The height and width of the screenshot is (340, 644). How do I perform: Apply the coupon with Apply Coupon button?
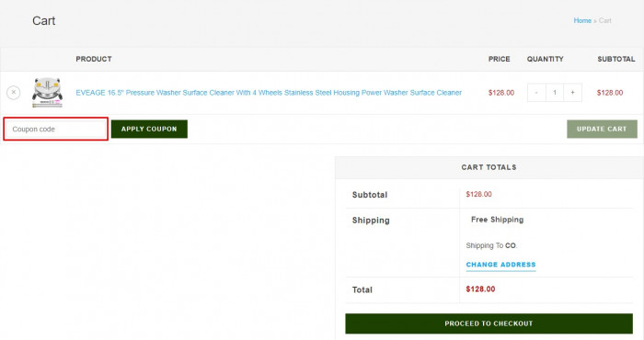(149, 129)
